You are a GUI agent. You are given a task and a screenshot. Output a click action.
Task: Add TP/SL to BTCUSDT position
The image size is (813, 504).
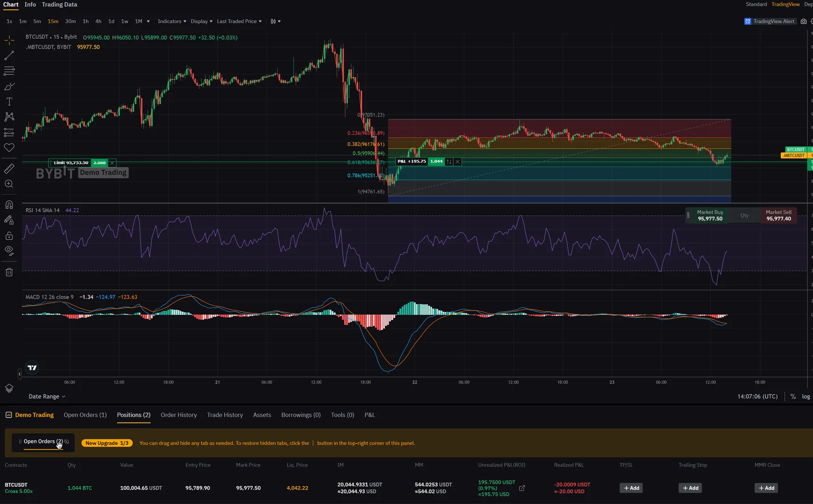point(631,488)
